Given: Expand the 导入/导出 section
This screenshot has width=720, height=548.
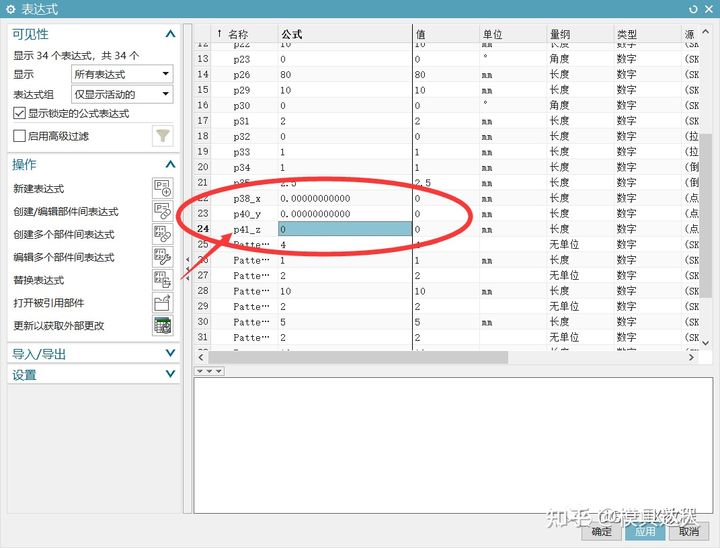Looking at the screenshot, I should coord(170,353).
